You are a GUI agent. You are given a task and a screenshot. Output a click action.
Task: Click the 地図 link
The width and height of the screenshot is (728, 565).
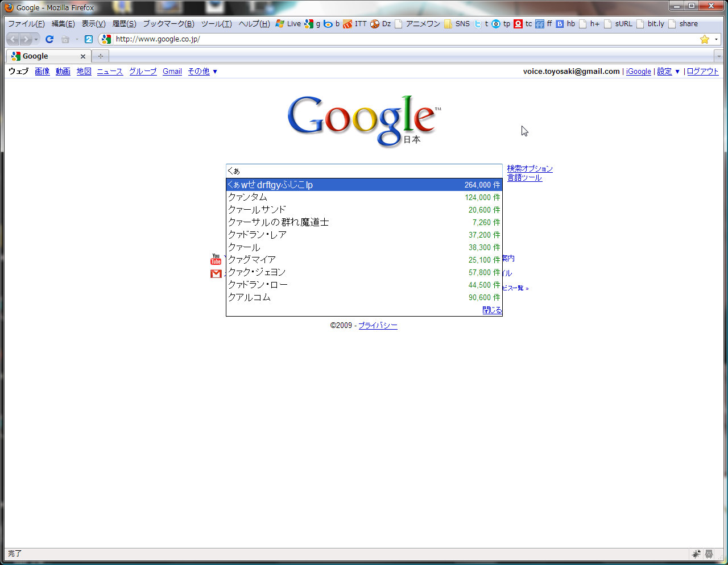click(x=84, y=72)
